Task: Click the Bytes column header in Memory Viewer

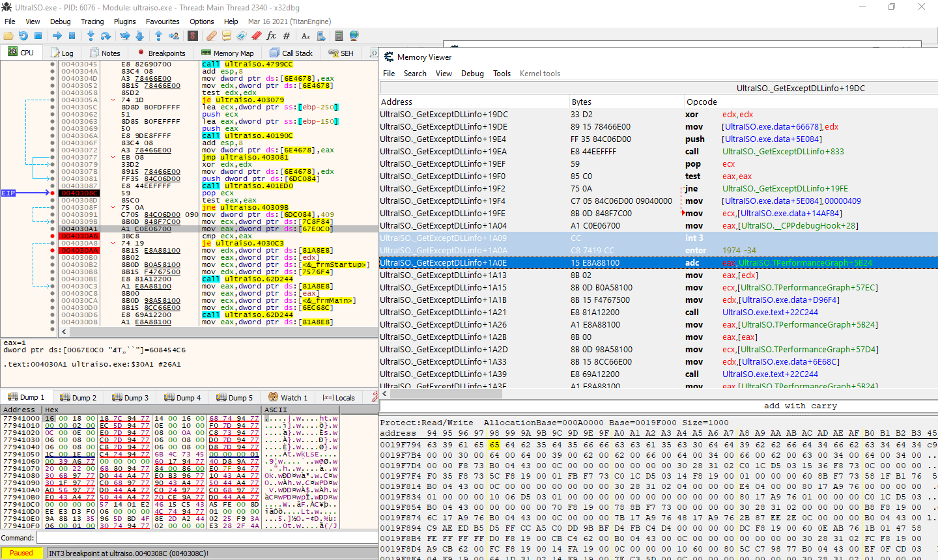Action: click(627, 102)
